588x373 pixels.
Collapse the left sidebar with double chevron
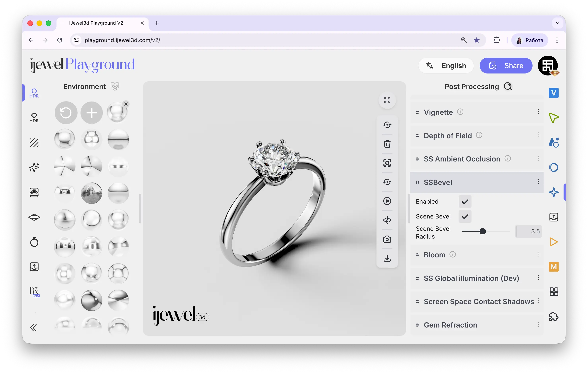(x=33, y=328)
